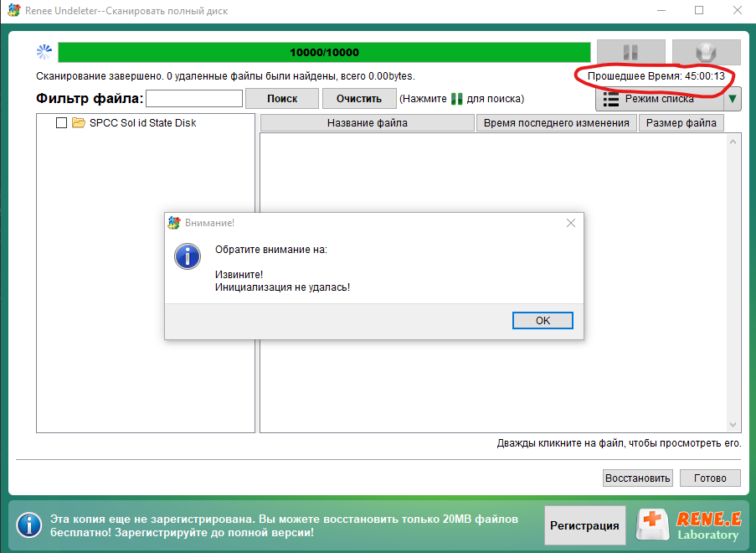The width and height of the screenshot is (756, 553).
Task: Click Инициализация не удалась message text
Action: pyautogui.click(x=282, y=287)
